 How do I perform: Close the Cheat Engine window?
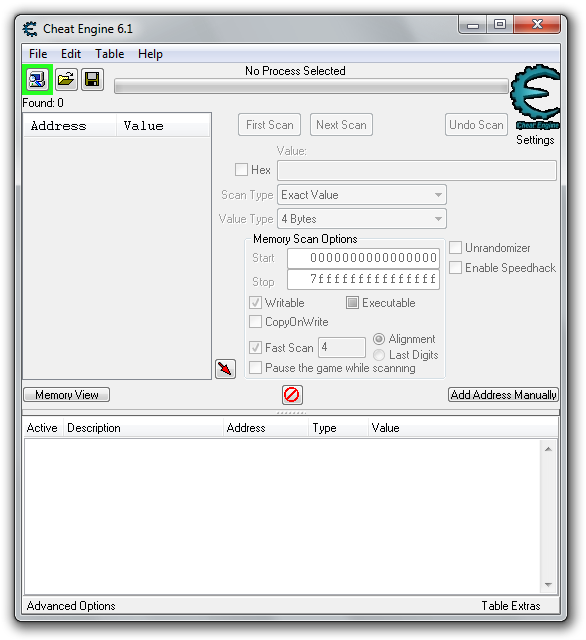[537, 25]
